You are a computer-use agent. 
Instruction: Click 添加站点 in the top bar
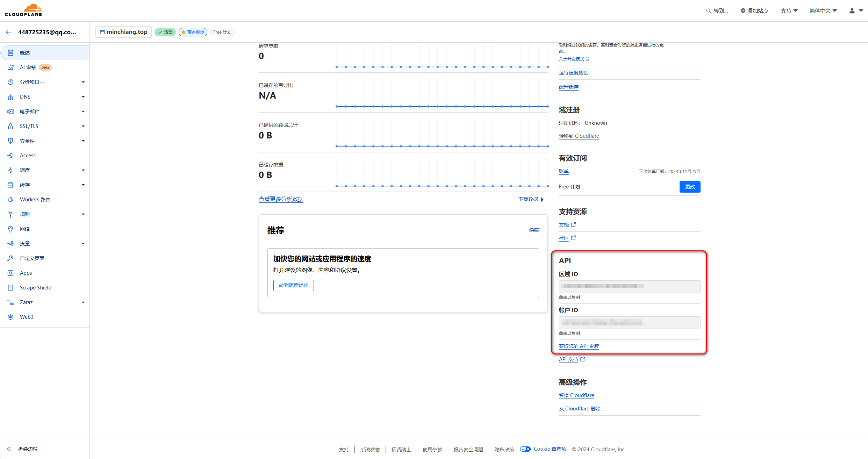tap(754, 11)
